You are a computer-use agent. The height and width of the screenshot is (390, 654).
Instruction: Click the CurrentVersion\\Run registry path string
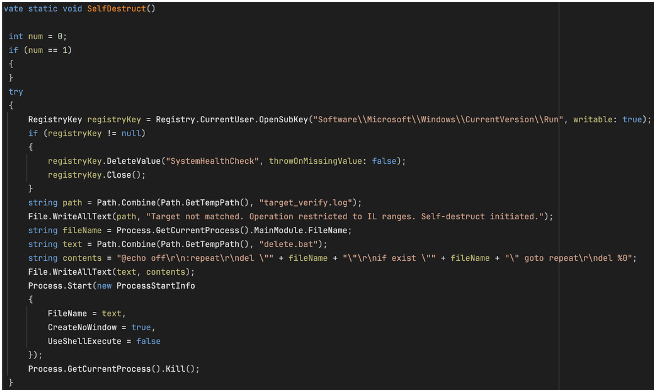(438, 119)
